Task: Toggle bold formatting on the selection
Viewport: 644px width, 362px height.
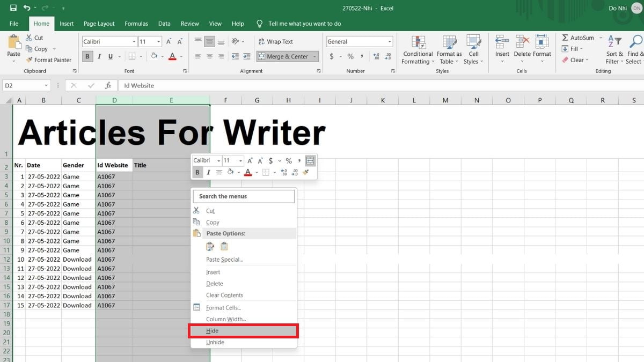Action: tap(87, 56)
